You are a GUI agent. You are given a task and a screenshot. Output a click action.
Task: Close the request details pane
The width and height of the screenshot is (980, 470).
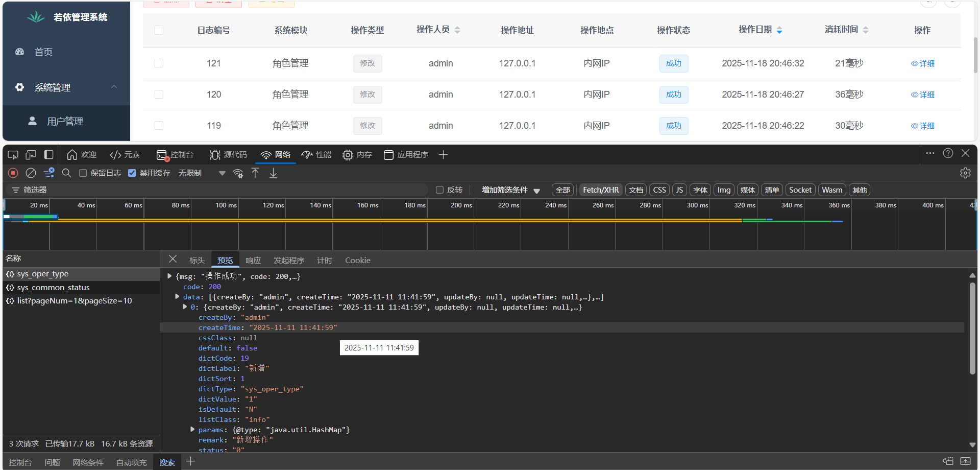click(173, 259)
